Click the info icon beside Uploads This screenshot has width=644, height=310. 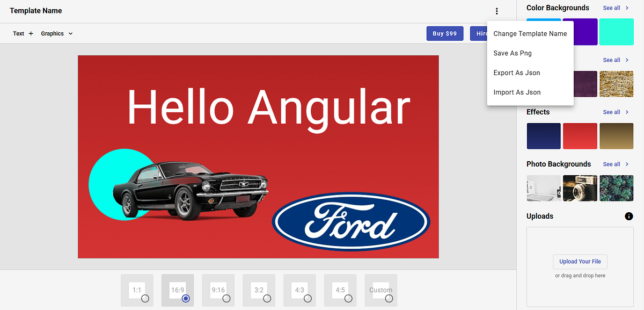(628, 216)
